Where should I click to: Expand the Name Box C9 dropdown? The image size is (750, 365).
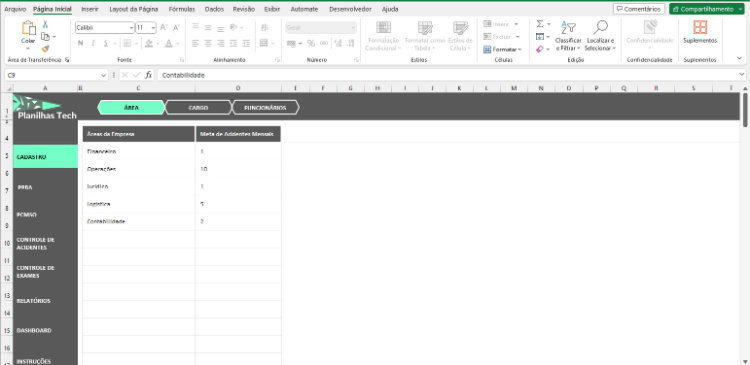point(104,75)
